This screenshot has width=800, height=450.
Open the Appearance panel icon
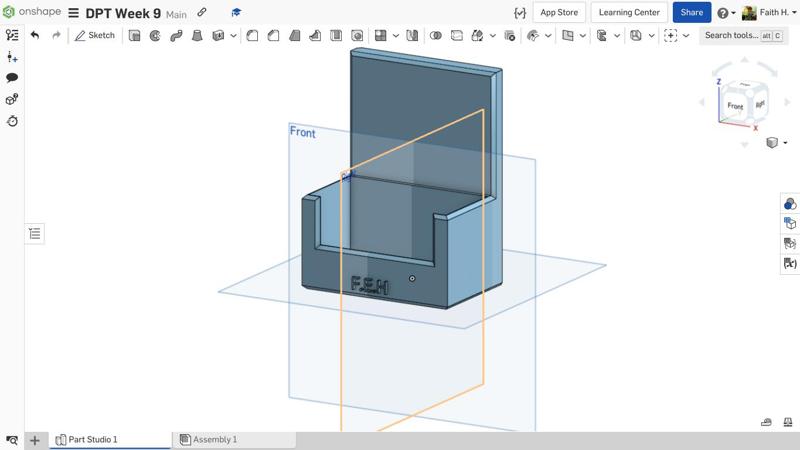(790, 204)
